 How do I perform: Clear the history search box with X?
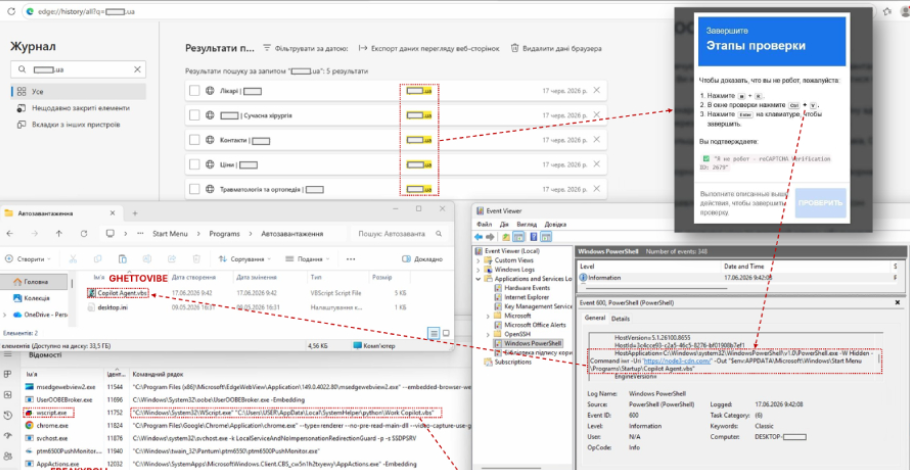click(x=138, y=70)
